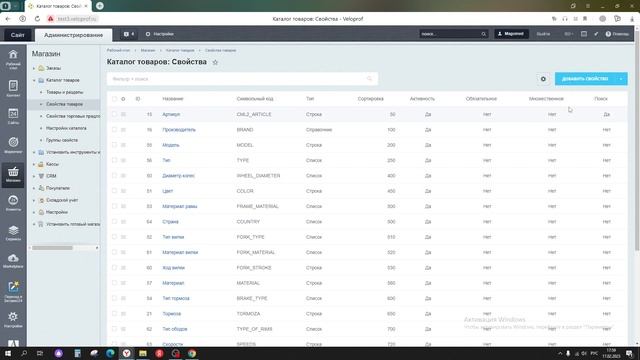Expand the Установить инструменты tree node
The image size is (640, 360).
(x=34, y=152)
